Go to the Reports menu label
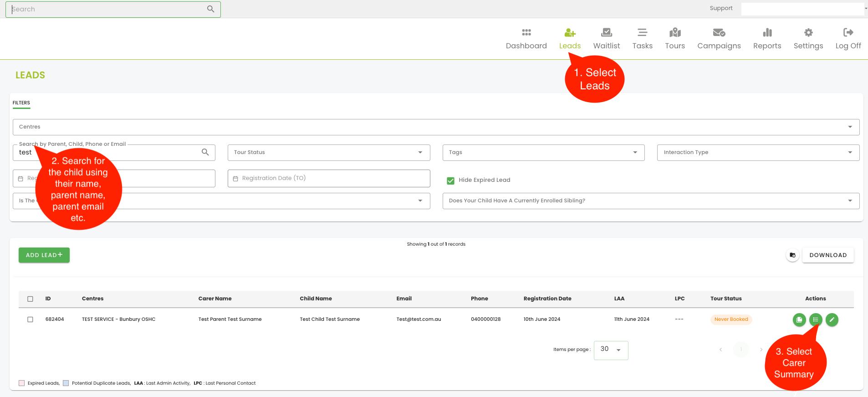The image size is (868, 397). pyautogui.click(x=767, y=46)
